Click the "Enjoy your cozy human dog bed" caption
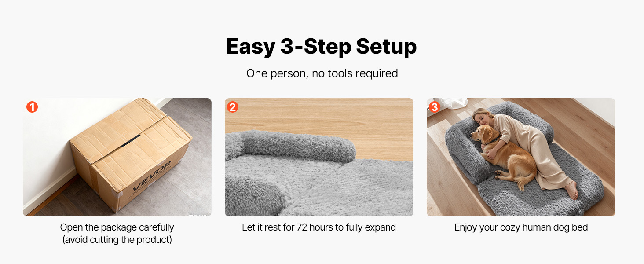 click(521, 227)
